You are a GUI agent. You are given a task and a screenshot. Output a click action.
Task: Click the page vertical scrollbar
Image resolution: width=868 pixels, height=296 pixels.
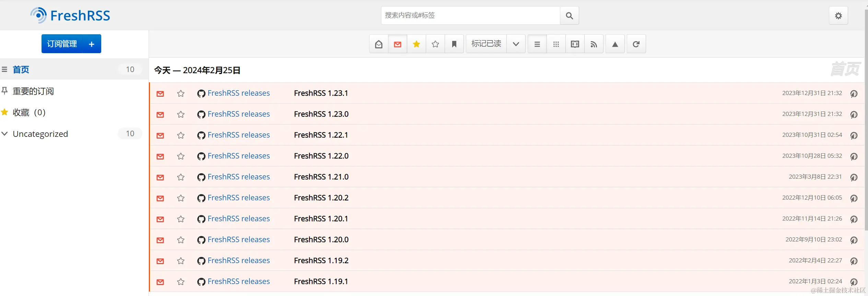[x=866, y=120]
